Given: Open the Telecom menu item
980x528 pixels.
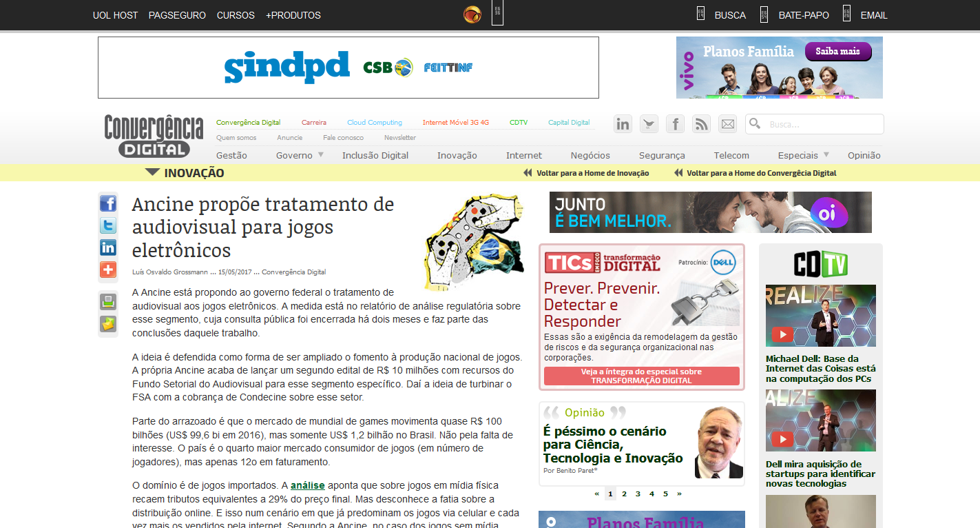Looking at the screenshot, I should point(731,155).
